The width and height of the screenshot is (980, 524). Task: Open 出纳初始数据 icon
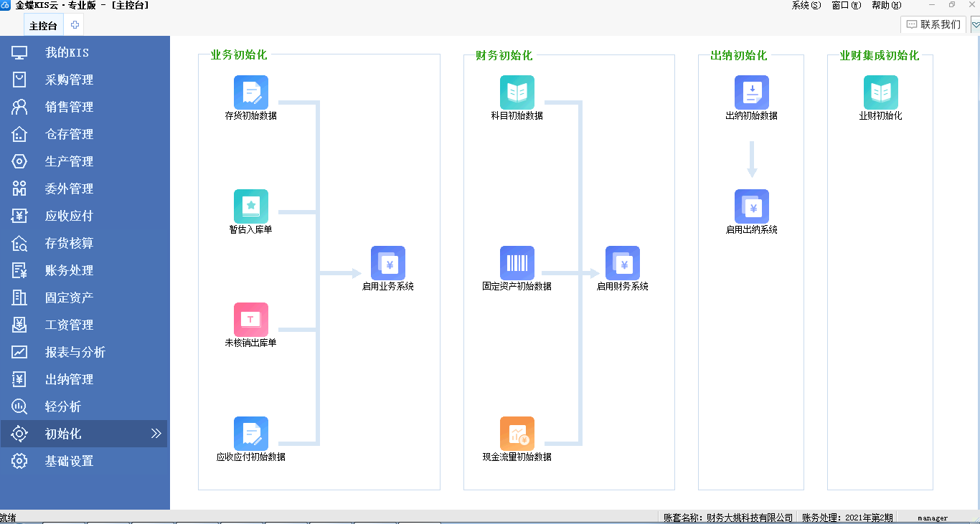[x=752, y=92]
